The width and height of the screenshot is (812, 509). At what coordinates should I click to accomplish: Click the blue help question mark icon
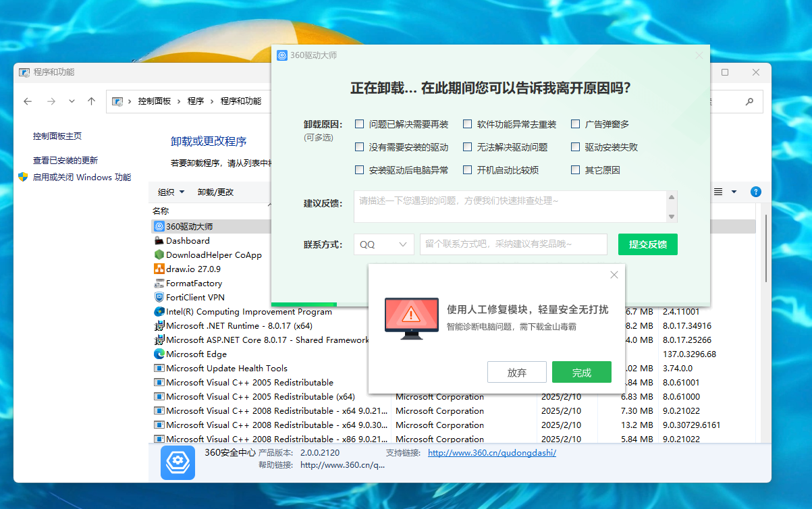(756, 192)
